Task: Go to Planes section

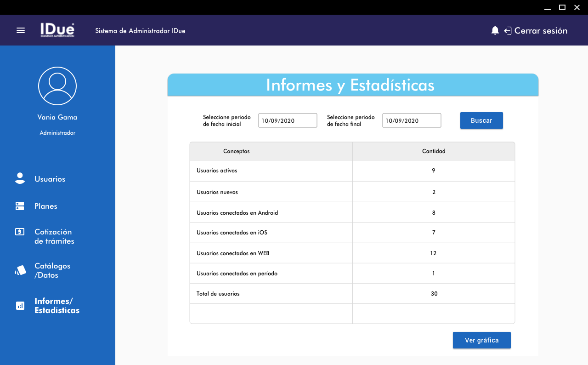Action: click(x=46, y=206)
